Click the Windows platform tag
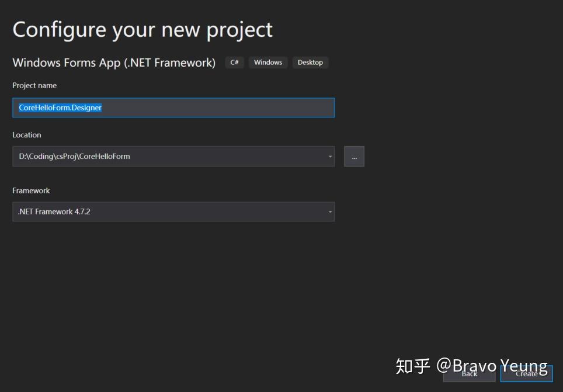Image resolution: width=563 pixels, height=392 pixels. click(268, 63)
